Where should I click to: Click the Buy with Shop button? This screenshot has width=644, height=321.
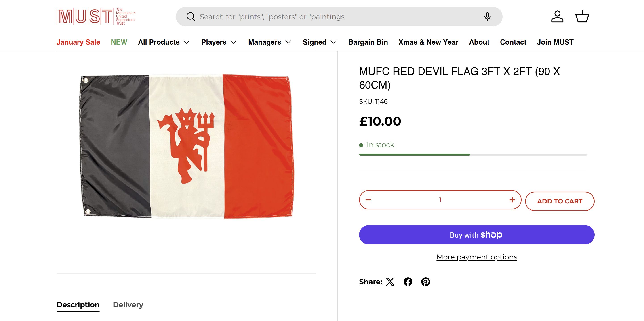click(x=476, y=235)
